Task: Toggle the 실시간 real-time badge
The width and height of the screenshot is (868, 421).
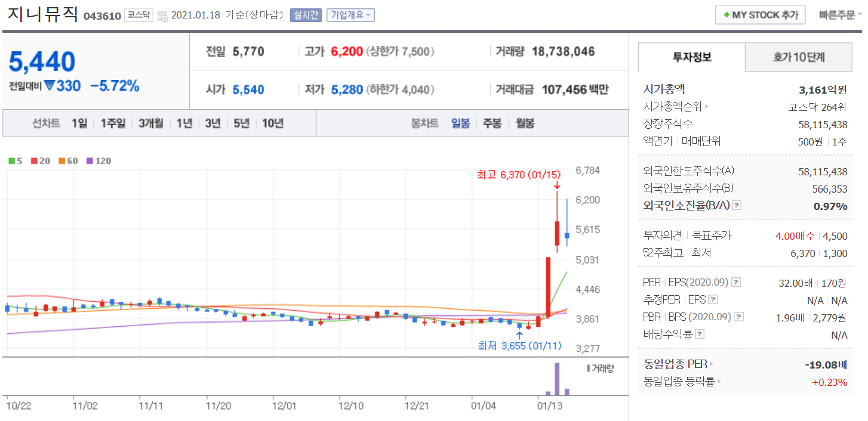Action: coord(306,15)
